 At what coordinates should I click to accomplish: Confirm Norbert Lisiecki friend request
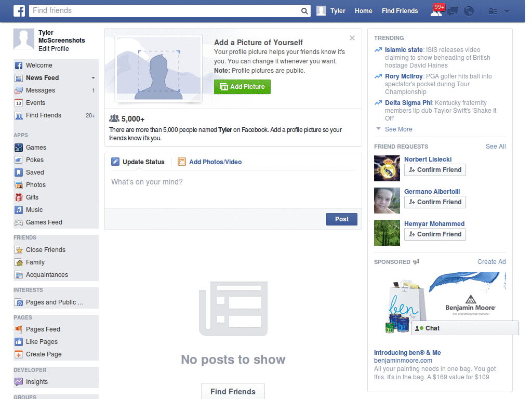(435, 170)
